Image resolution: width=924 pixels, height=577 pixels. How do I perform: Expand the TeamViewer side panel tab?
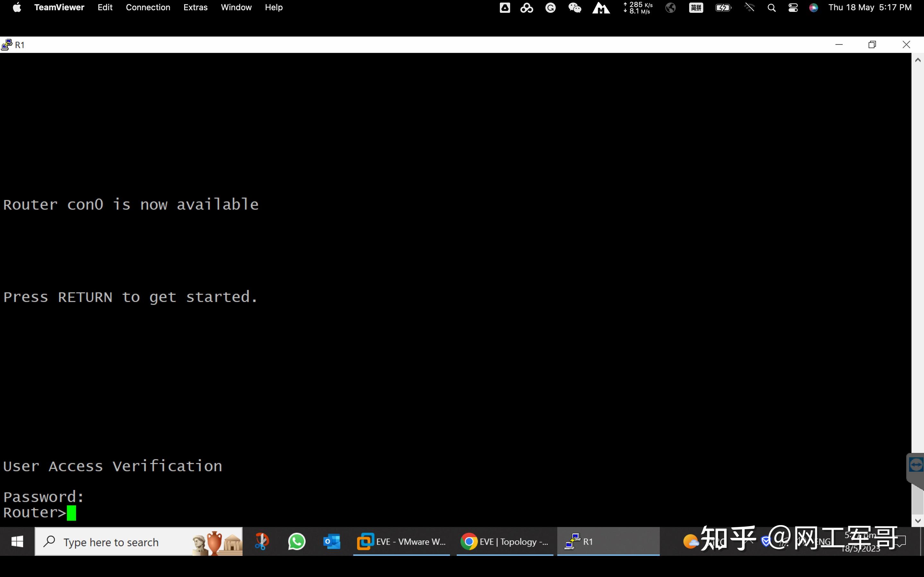[916, 465]
